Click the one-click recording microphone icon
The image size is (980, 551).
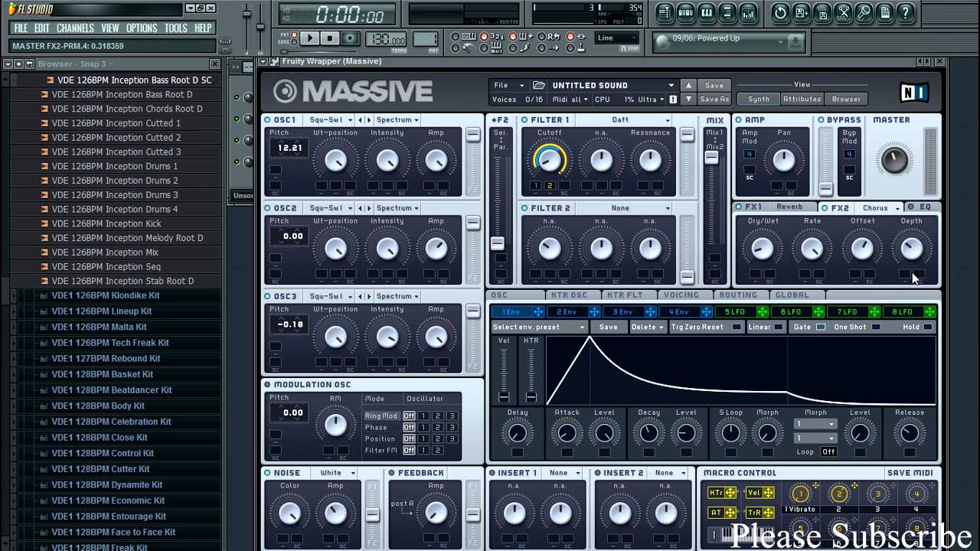tap(864, 12)
